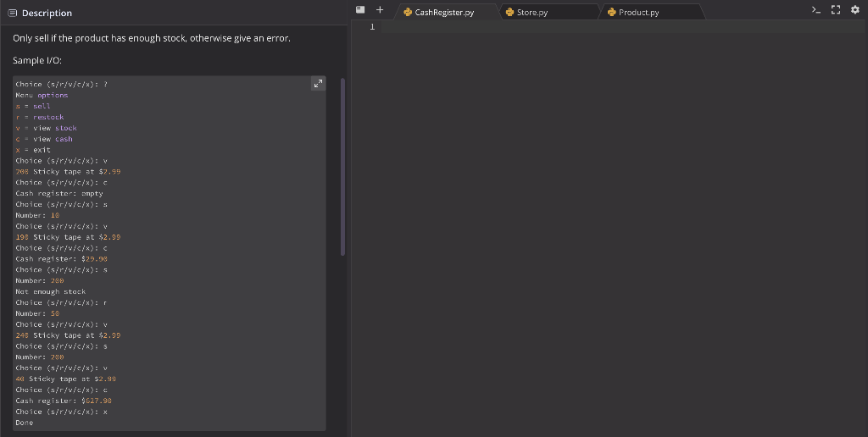Click 'Choice (s/r/v/c/x): r' line
Screen dimensions: 868x437
(x=61, y=302)
